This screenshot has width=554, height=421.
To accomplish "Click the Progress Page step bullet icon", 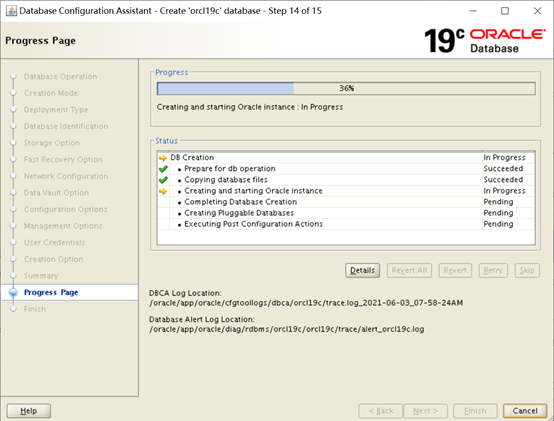I will tap(13, 292).
